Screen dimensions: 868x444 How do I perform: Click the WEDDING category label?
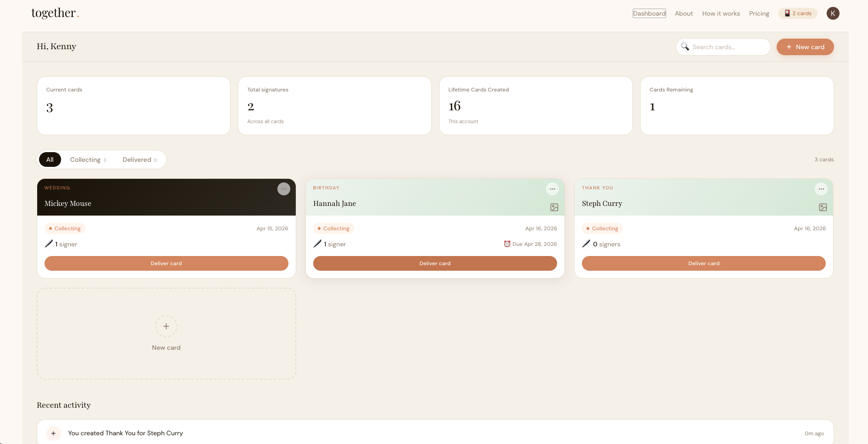57,188
